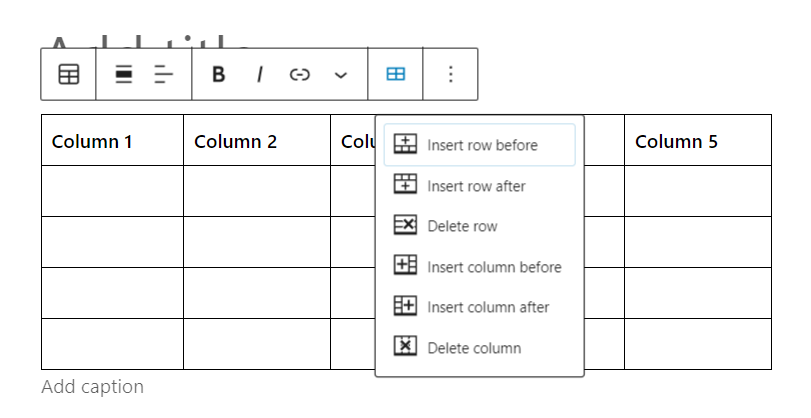Image resolution: width=811 pixels, height=418 pixels.
Task: Click the empty cell under Column 1
Action: coord(112,191)
